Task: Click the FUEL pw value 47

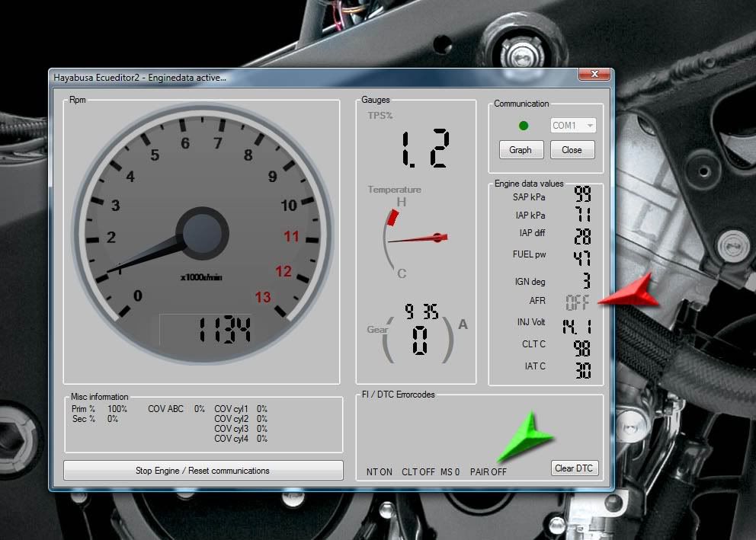Action: click(582, 258)
